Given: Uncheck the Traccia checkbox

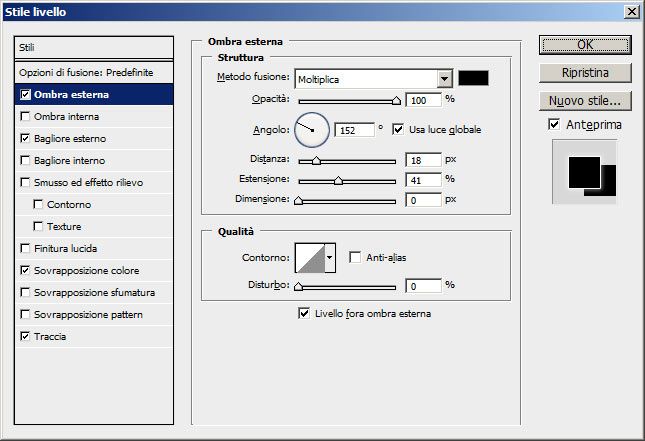Looking at the screenshot, I should tap(25, 336).
